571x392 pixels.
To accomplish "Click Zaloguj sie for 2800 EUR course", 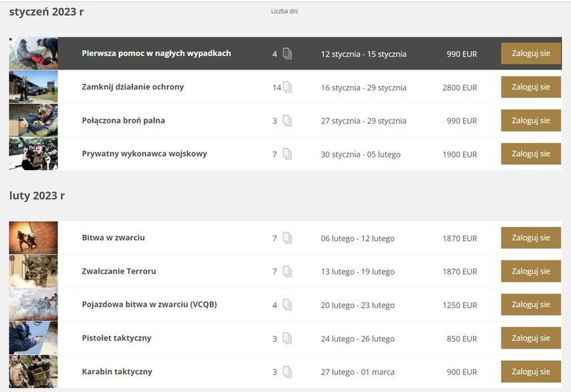I will tap(531, 87).
